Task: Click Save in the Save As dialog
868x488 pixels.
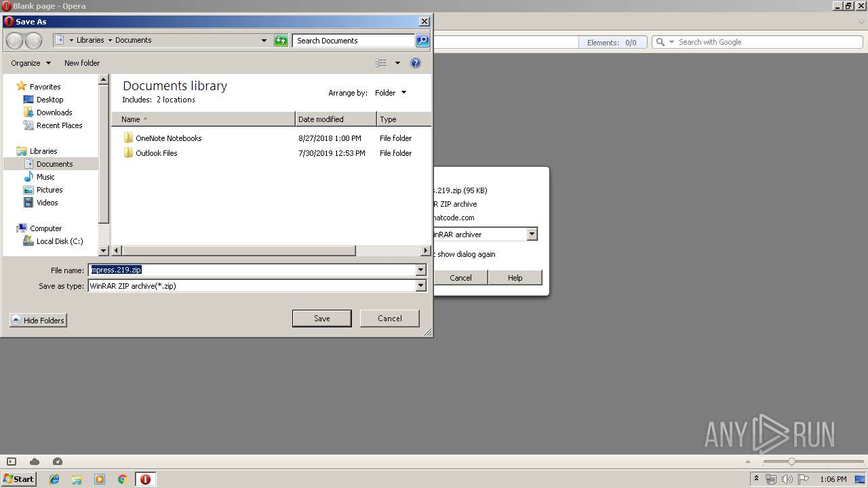Action: 322,319
